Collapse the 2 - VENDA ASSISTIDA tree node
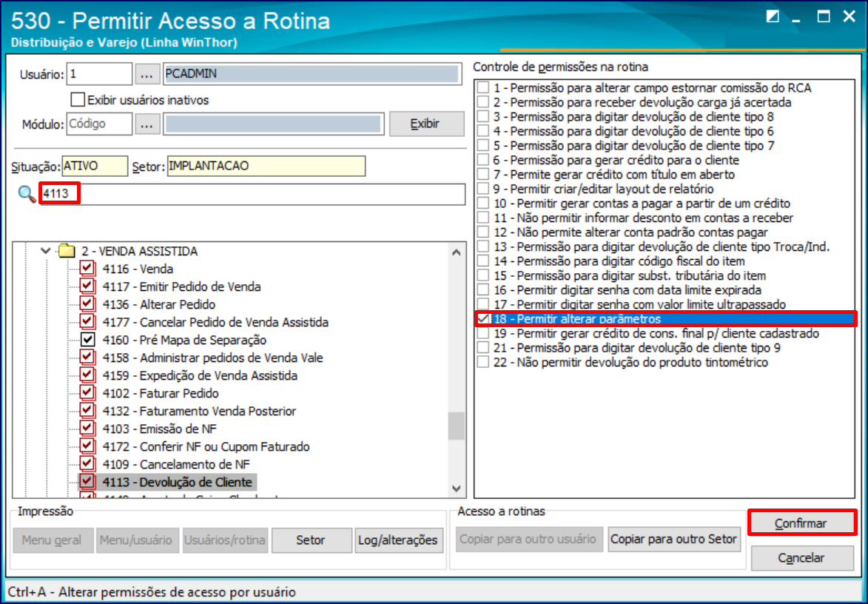Screen dimensions: 868x604 pyautogui.click(x=46, y=251)
